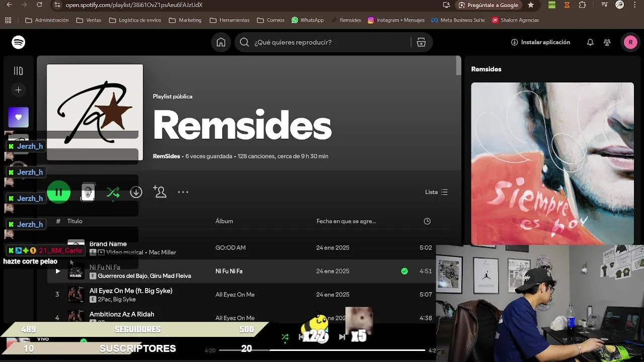Open the R profile avatar menu
The height and width of the screenshot is (362, 644).
pyautogui.click(x=630, y=42)
